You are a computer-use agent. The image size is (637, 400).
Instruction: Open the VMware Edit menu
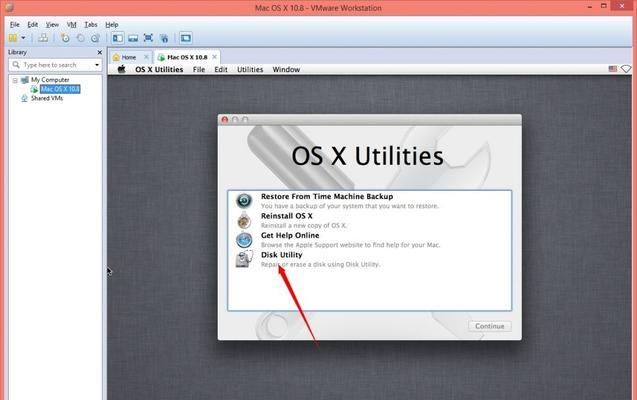pos(32,24)
